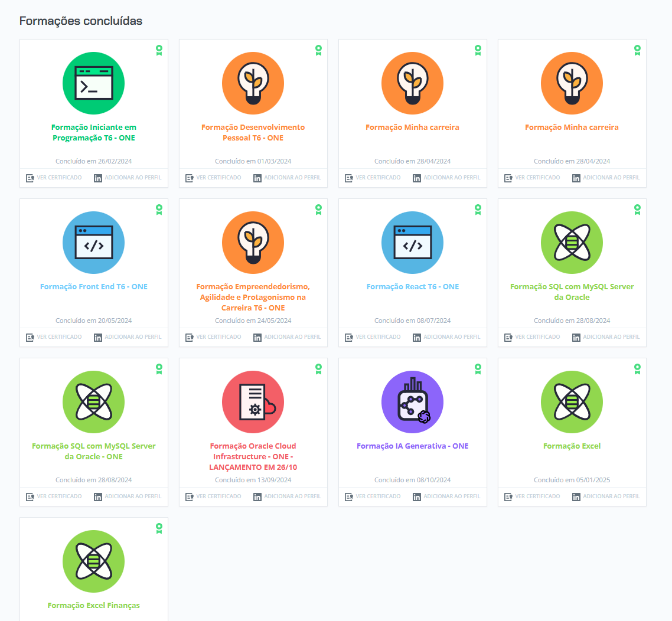Click the code window icon for Front End T6
The height and width of the screenshot is (621, 672).
coord(93,243)
